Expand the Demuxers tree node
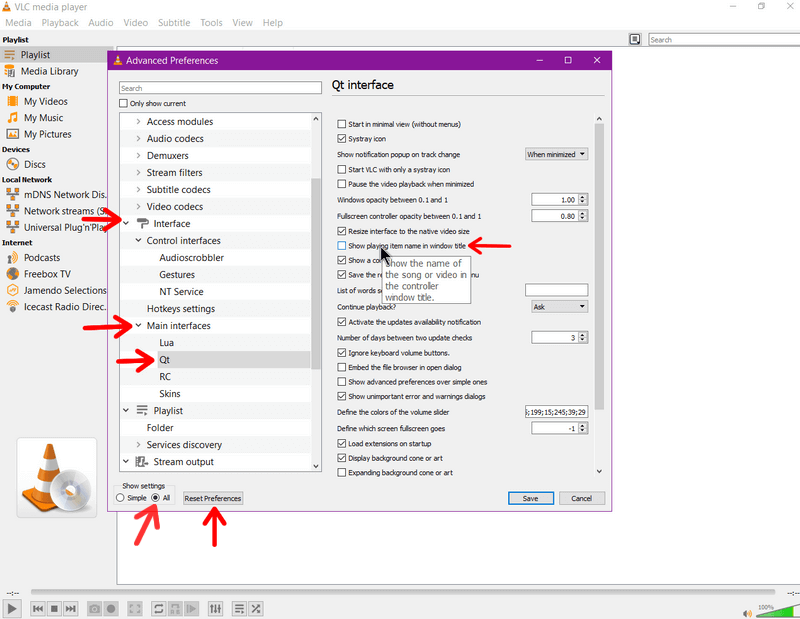The image size is (800, 619). pos(138,156)
